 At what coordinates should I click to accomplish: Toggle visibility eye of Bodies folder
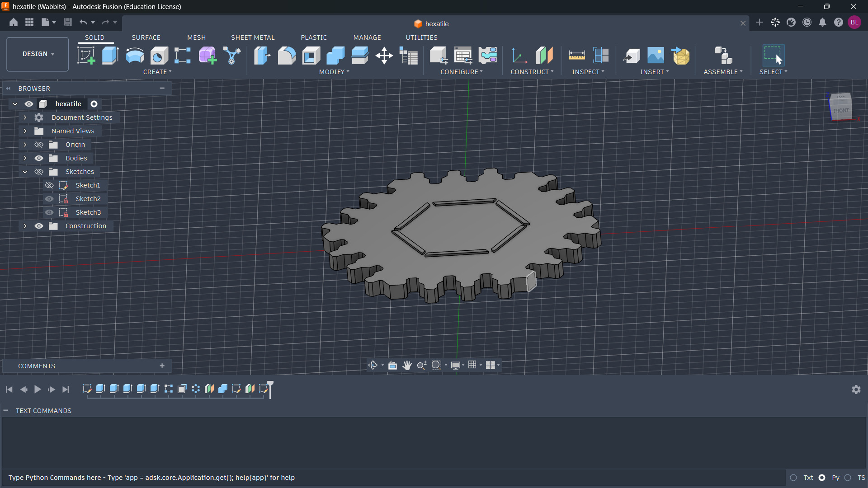tap(39, 158)
